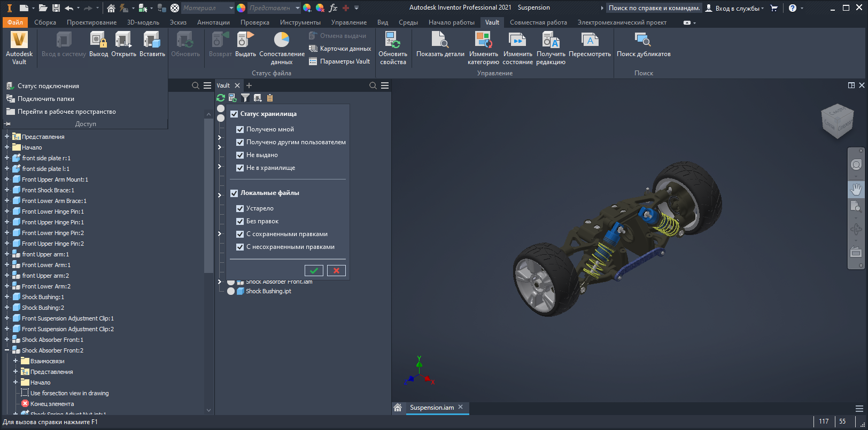Collapse the Shock Absorber Front:2 node

coord(7,350)
